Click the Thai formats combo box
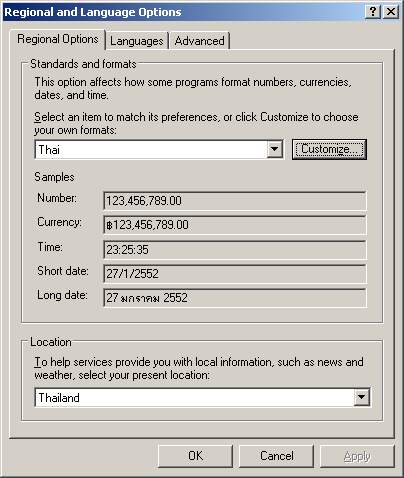 click(x=159, y=149)
